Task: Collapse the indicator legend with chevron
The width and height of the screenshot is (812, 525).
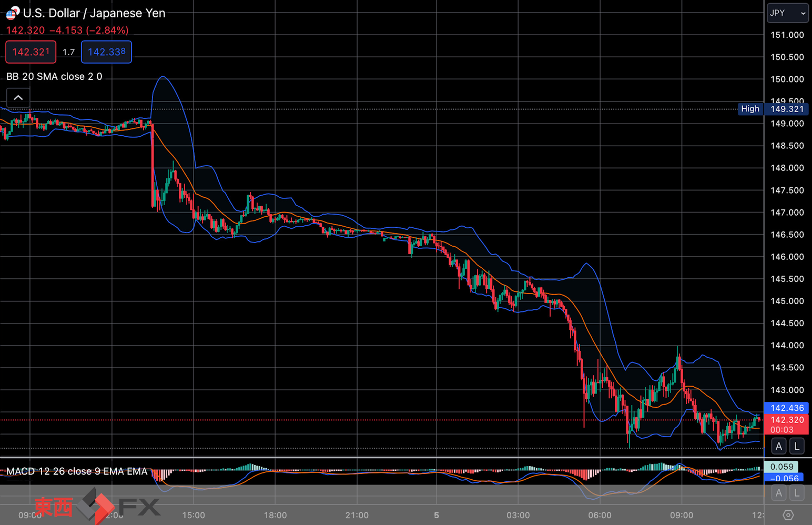Action: 18,98
